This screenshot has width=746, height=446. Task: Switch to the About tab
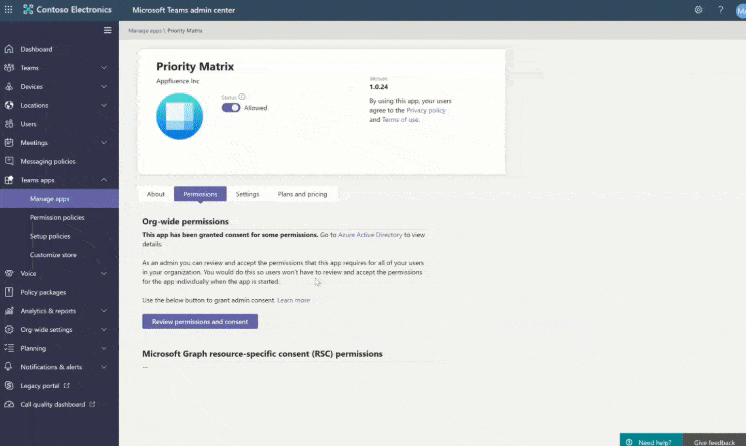point(156,194)
